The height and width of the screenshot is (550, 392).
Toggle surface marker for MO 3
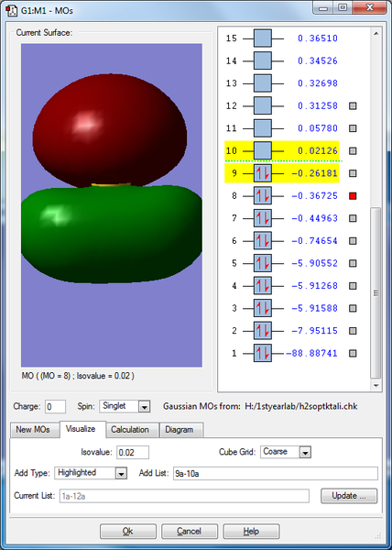click(x=353, y=308)
